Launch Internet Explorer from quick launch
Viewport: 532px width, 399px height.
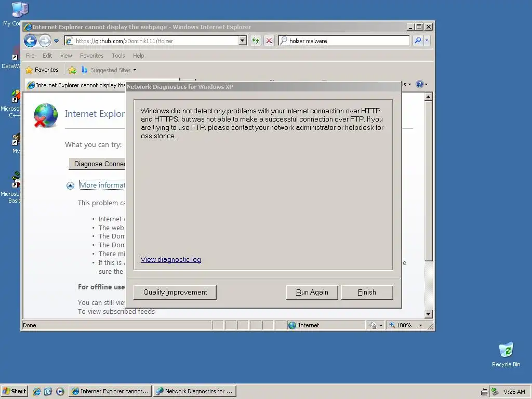[37, 392]
